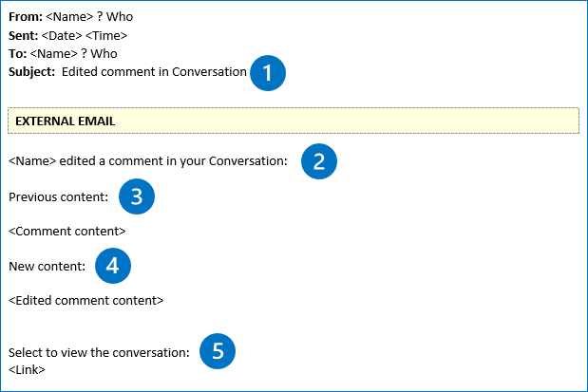Click the bold Sent label
This screenshot has height=392, width=588.
pyautogui.click(x=24, y=36)
